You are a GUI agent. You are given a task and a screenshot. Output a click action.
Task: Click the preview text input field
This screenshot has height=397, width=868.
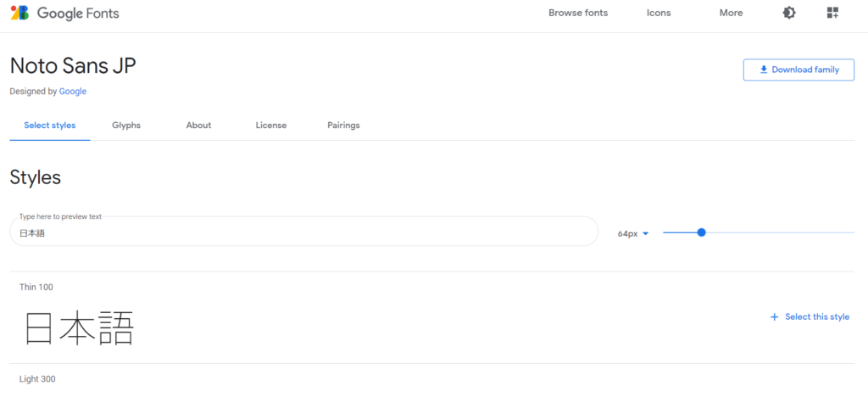304,232
